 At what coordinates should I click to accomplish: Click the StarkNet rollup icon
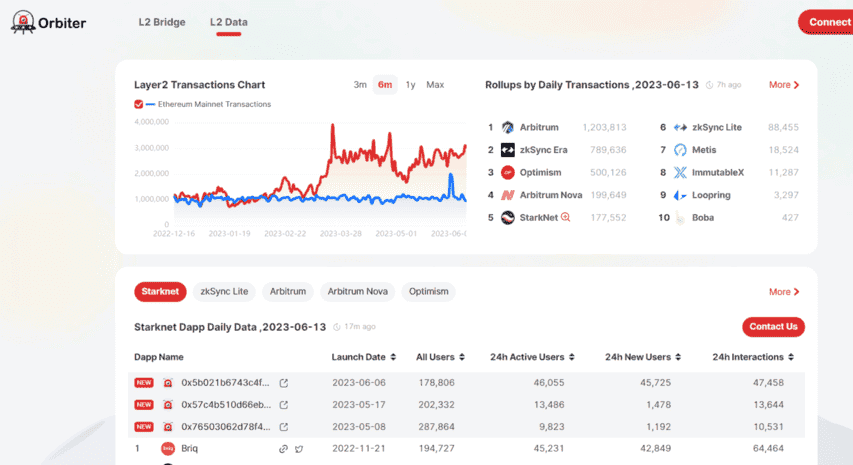point(508,218)
